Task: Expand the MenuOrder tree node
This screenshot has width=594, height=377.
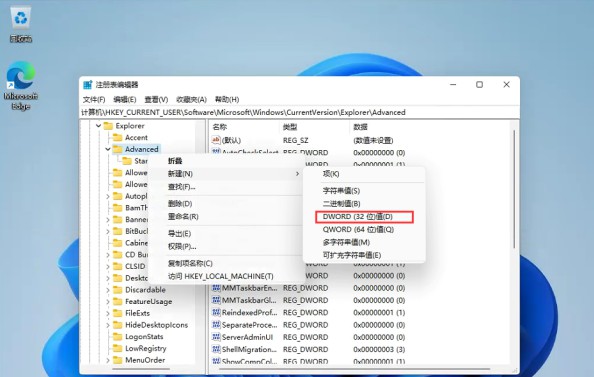Action: 108,360
